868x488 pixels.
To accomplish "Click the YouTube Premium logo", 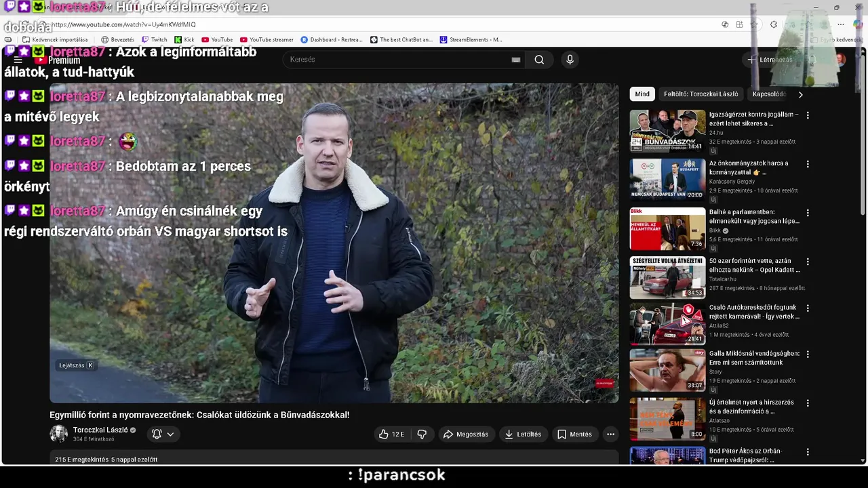I will click(x=57, y=60).
